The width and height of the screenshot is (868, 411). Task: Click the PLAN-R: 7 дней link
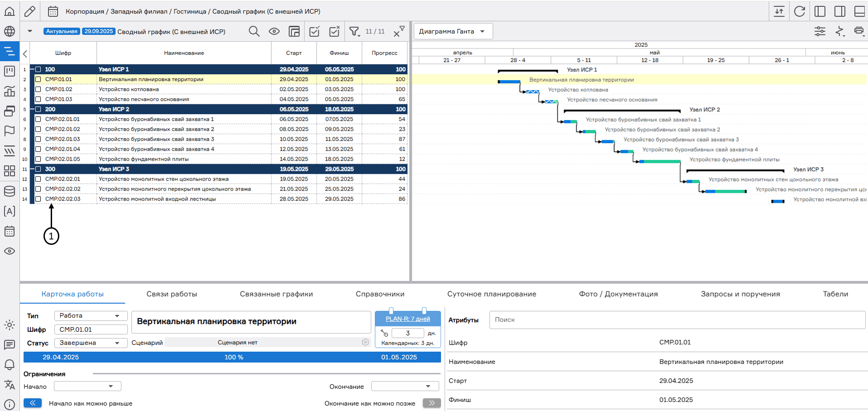pos(408,319)
